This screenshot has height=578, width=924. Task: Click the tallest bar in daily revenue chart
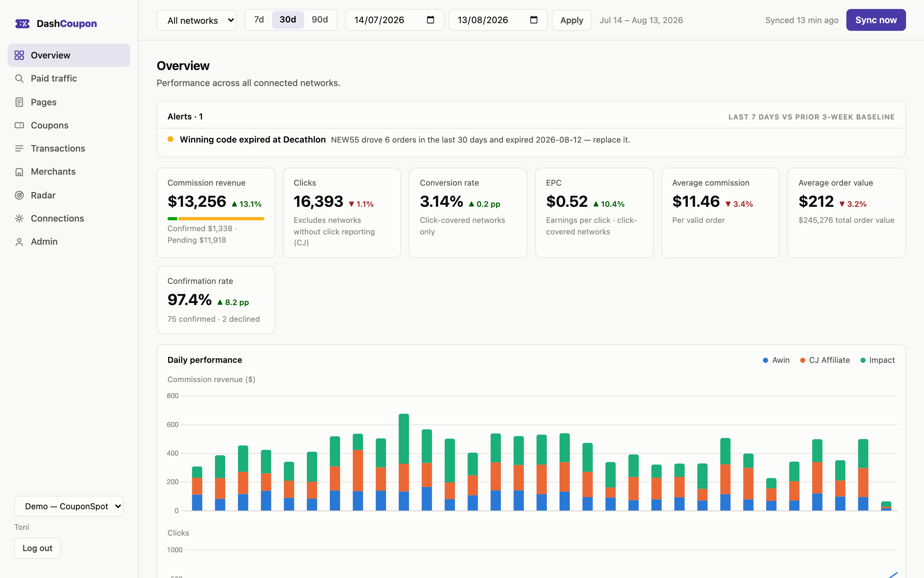click(x=404, y=462)
